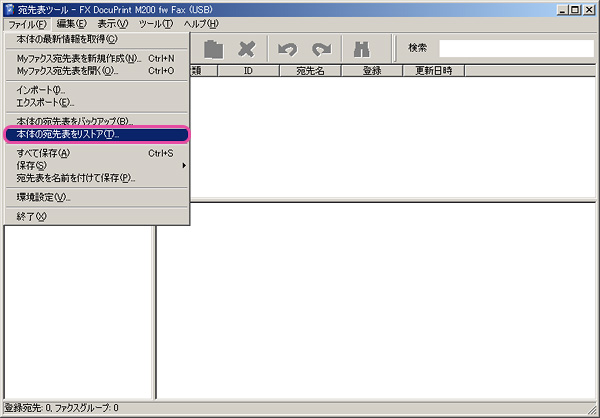The height and width of the screenshot is (418, 600).
Task: Select 本体の最新情報を取得 menu entry
Action: point(67,39)
